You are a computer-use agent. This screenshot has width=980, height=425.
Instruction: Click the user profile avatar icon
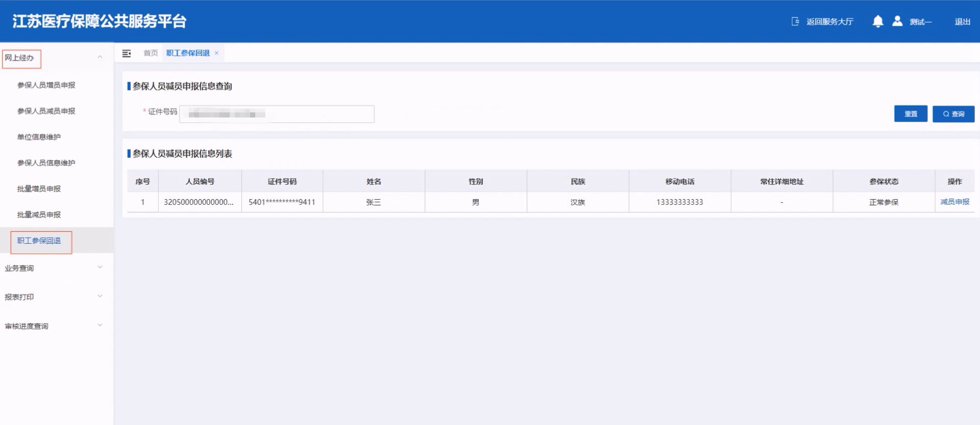point(897,21)
